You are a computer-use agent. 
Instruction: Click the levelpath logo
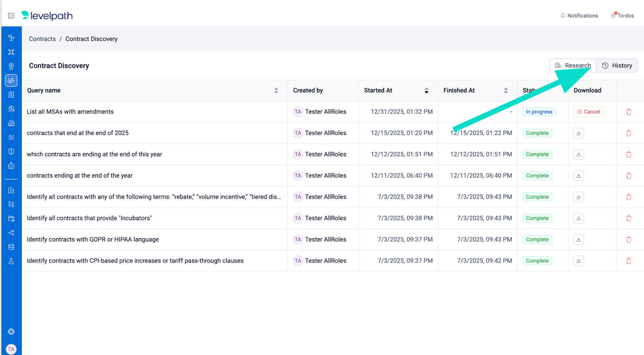point(47,16)
